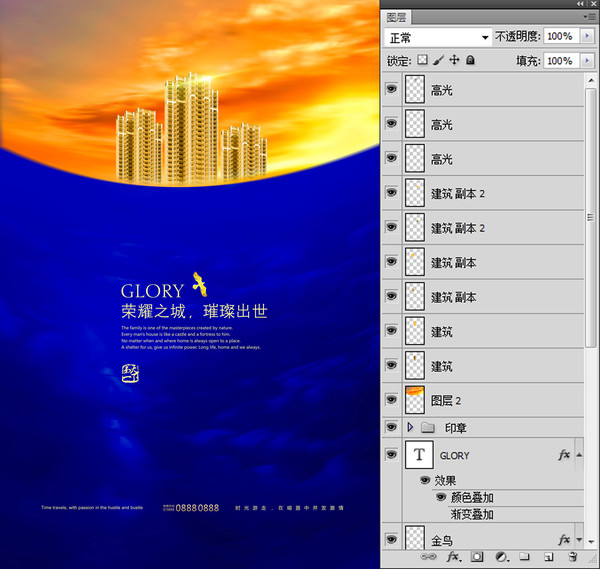Create a new group with the folder icon
This screenshot has height=569, width=600.
(524, 557)
